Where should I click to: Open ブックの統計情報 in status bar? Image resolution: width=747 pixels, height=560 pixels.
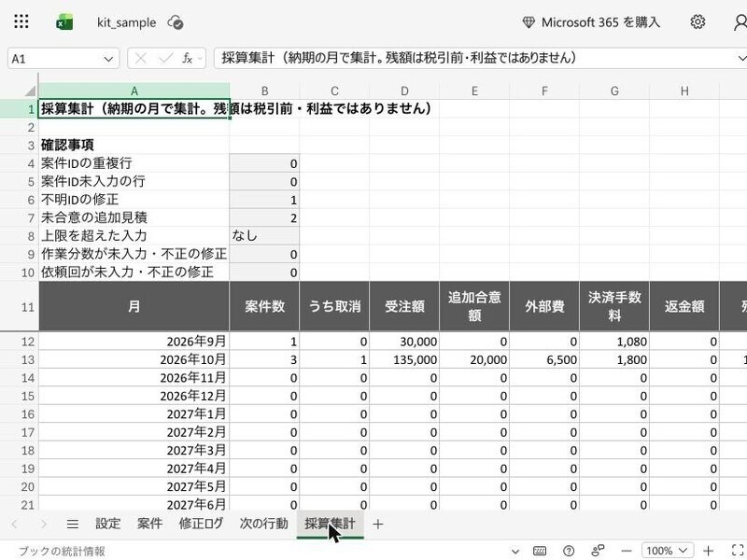click(x=62, y=552)
